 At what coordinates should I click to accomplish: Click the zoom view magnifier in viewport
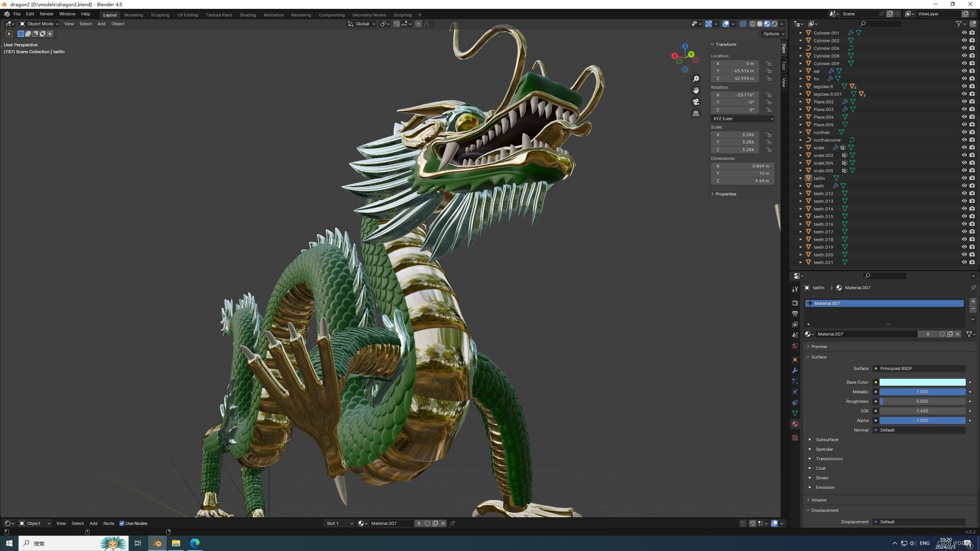pyautogui.click(x=696, y=79)
